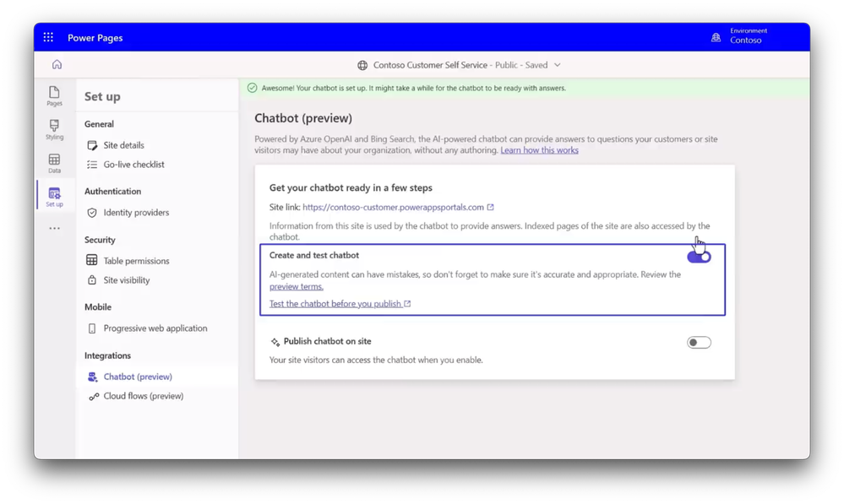Screen dimensions: 844x504
Task: Click the Authentication section header
Action: tap(112, 192)
